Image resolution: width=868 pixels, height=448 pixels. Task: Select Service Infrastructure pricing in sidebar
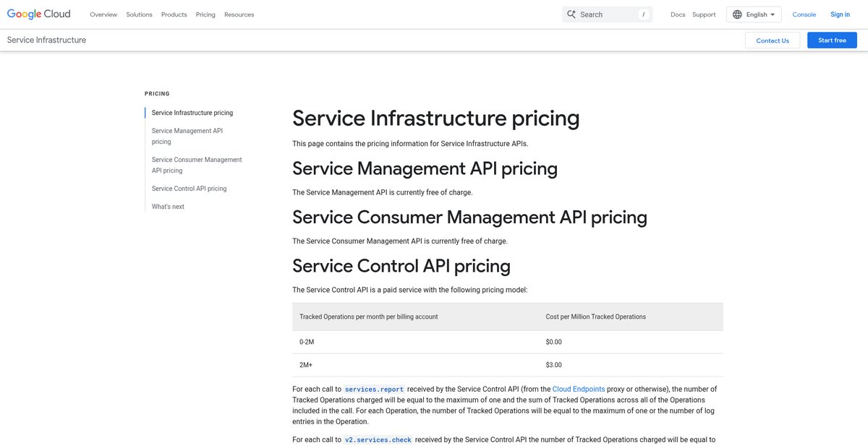(x=192, y=113)
